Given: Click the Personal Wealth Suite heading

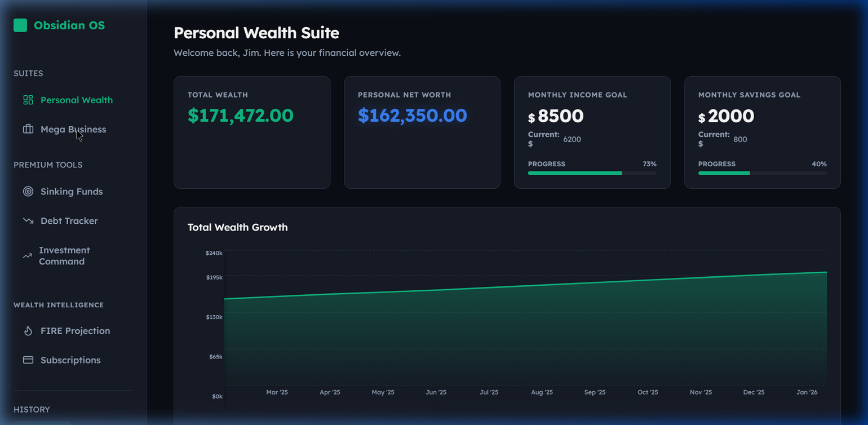Looking at the screenshot, I should point(256,33).
